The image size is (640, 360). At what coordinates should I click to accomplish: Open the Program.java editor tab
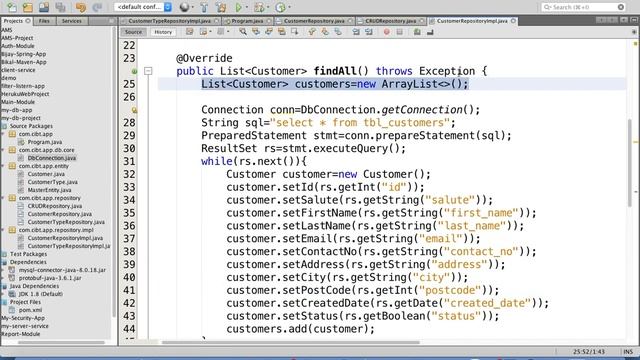pyautogui.click(x=247, y=21)
